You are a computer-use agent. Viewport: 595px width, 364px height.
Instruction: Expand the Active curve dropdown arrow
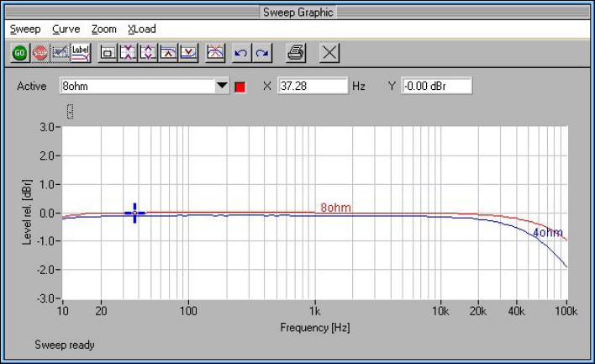pos(222,86)
